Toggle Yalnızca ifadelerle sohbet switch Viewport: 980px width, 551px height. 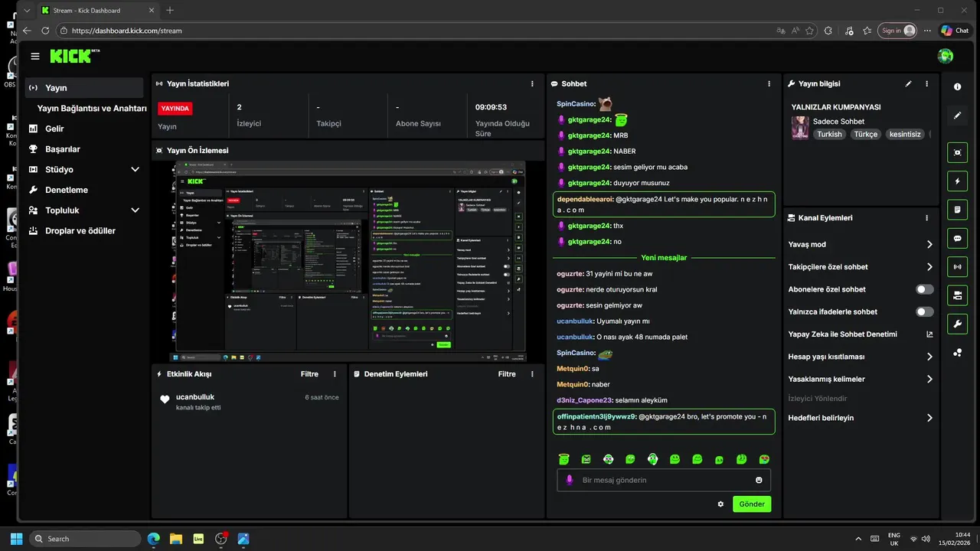pos(925,311)
